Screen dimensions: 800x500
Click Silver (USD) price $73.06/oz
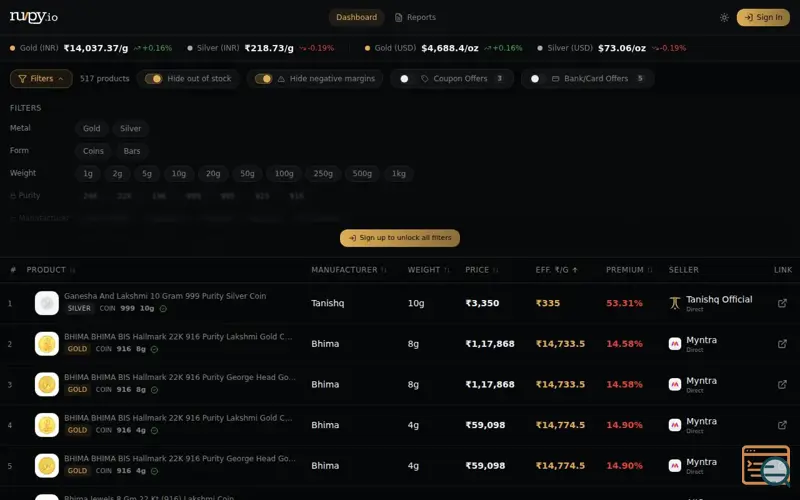point(622,48)
